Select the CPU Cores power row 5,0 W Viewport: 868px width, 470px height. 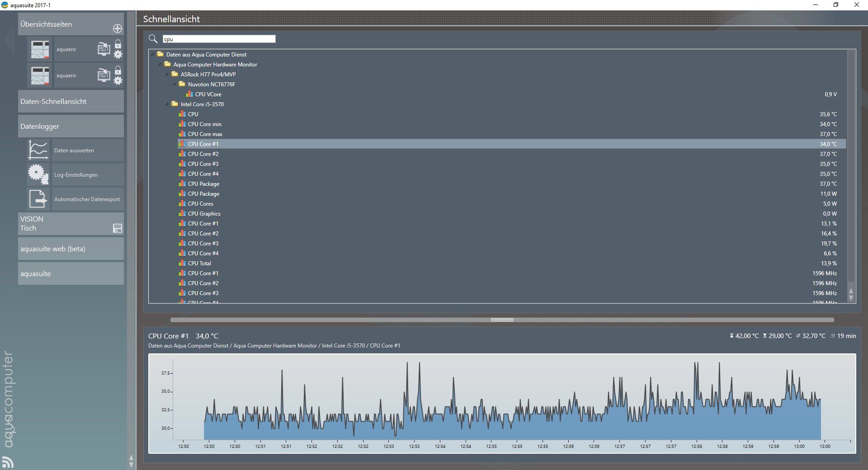511,204
